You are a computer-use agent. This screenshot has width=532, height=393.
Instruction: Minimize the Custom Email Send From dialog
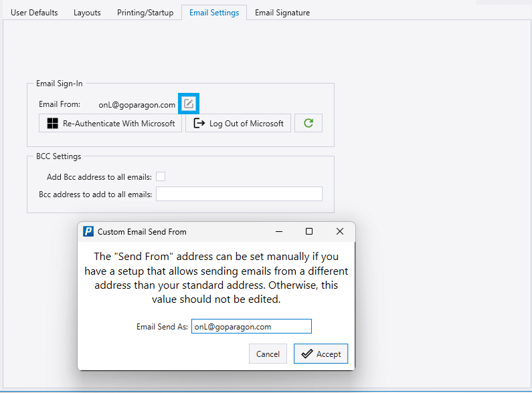(279, 231)
